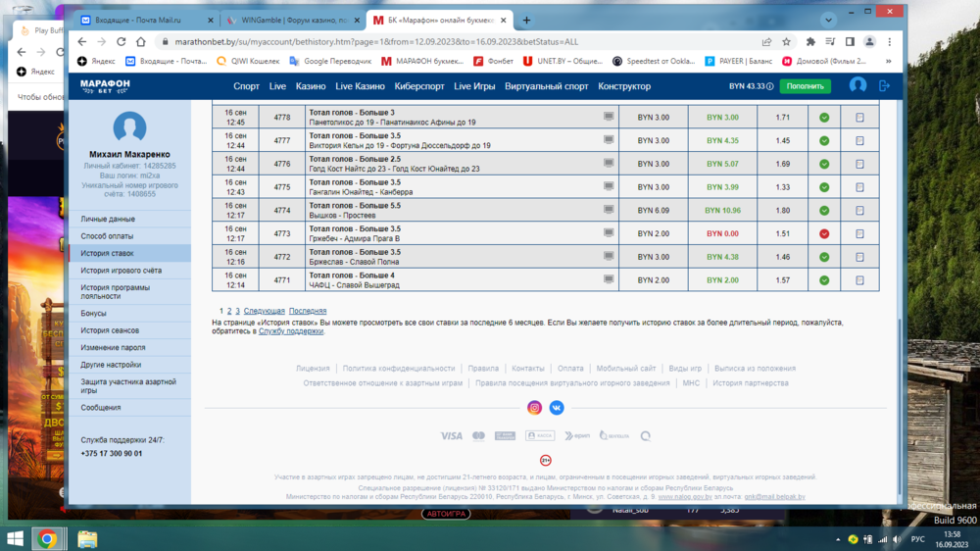Click the logout icon in header
The height and width of the screenshot is (551, 980).
(885, 86)
